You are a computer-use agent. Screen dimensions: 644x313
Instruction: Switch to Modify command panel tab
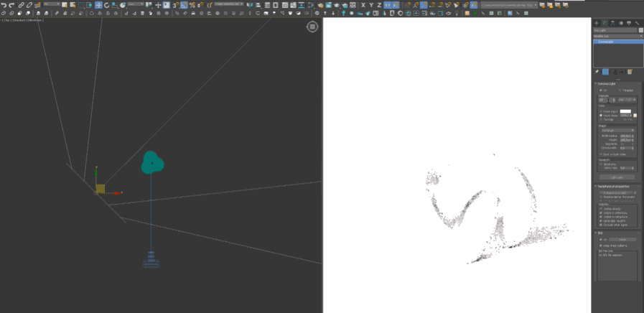click(605, 22)
